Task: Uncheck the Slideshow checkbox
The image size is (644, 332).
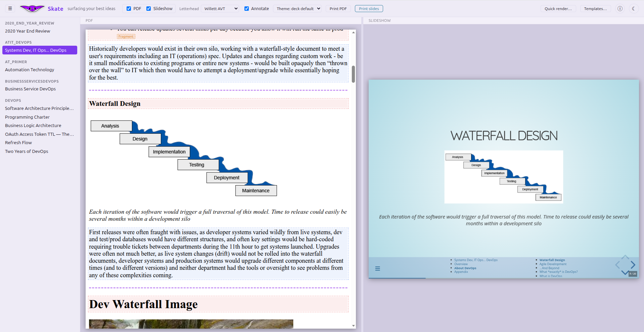Action: (149, 9)
